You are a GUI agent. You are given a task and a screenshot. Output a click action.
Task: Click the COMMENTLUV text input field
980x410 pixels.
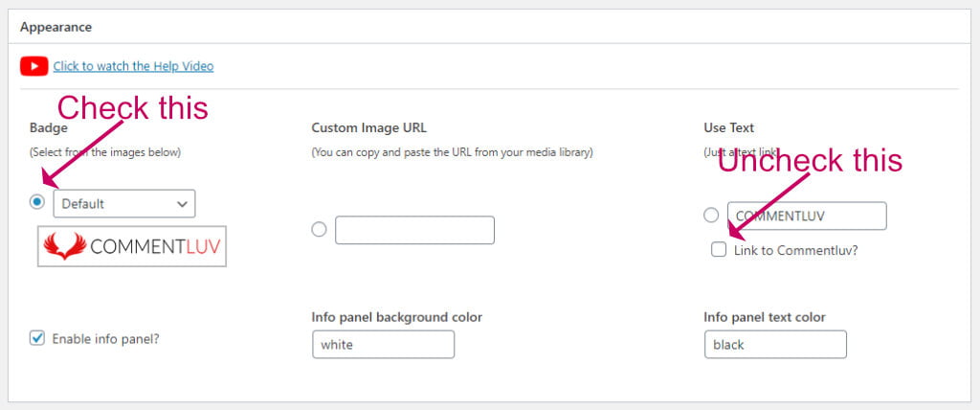(x=807, y=216)
